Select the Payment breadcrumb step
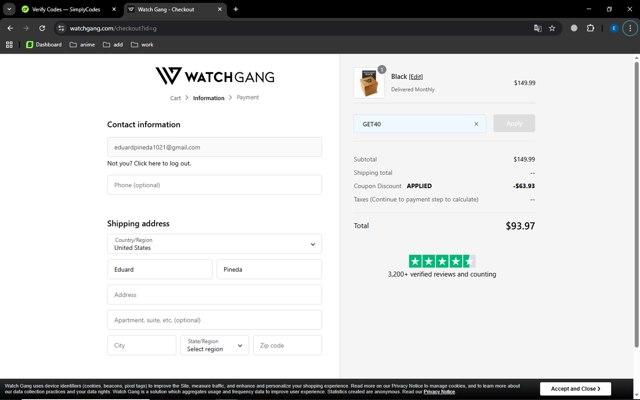640x400 pixels. 248,97
